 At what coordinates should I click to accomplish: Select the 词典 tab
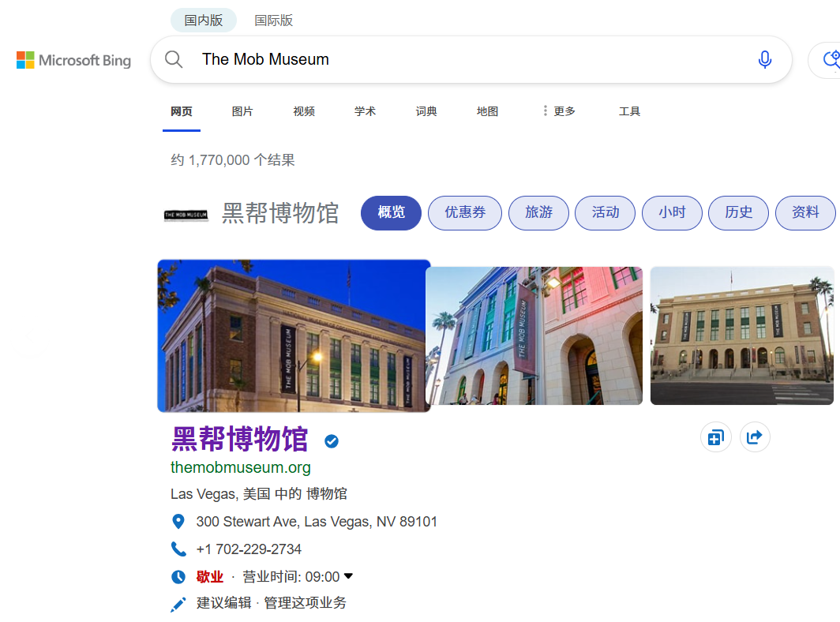[x=426, y=111]
